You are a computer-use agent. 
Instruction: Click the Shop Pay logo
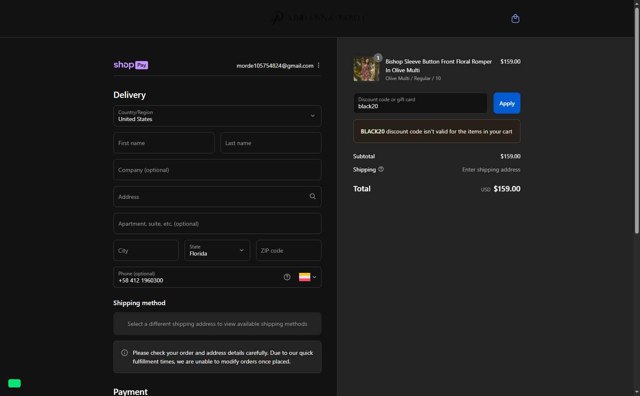coord(131,65)
